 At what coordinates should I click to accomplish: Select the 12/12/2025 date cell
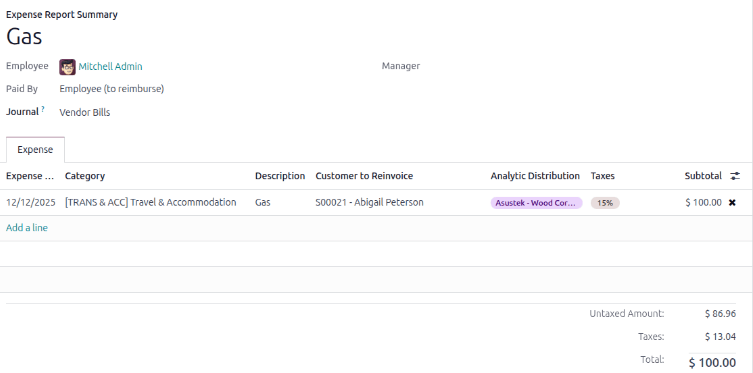click(31, 203)
